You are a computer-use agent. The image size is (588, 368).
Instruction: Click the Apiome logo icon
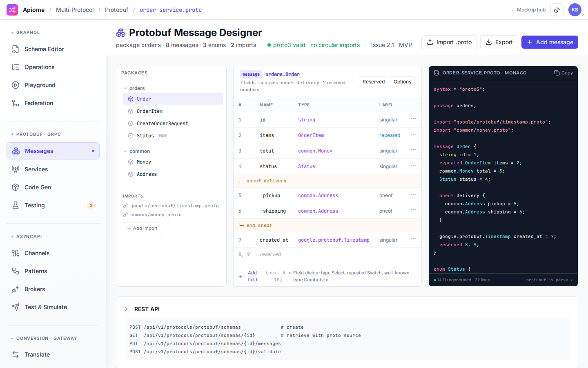tap(12, 10)
